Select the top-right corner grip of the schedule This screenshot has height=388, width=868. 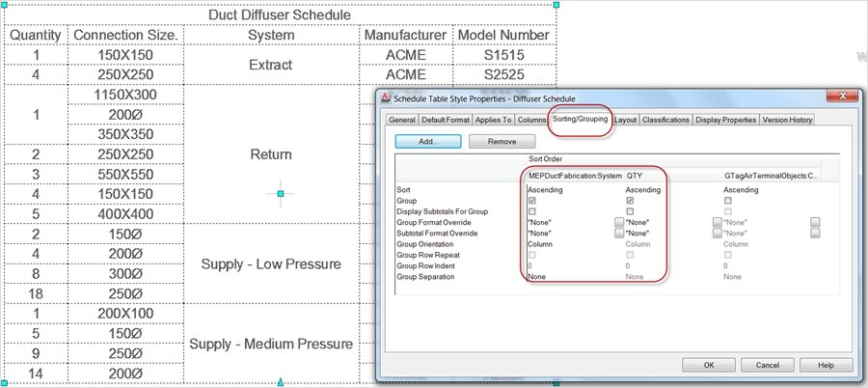point(556,5)
